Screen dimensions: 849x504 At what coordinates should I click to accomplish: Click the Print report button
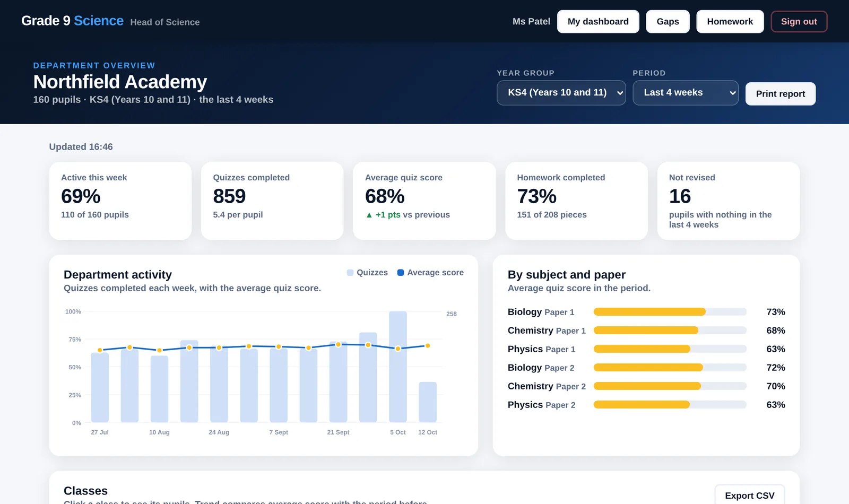click(781, 94)
